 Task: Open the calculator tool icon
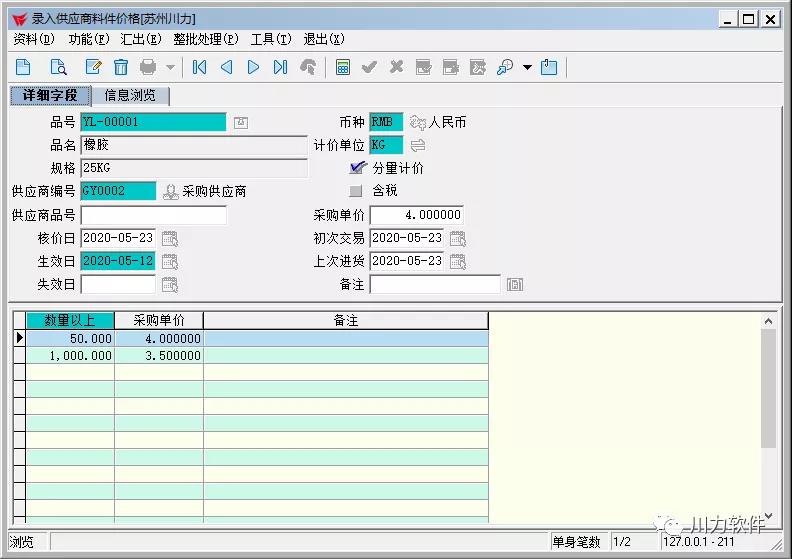pyautogui.click(x=343, y=67)
